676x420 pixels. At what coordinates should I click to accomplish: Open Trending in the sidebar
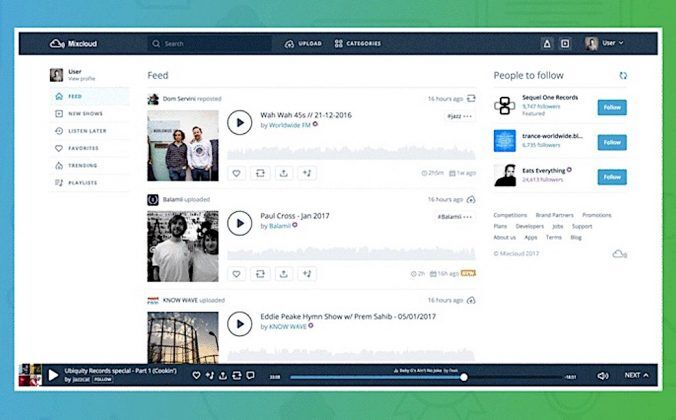click(x=89, y=165)
